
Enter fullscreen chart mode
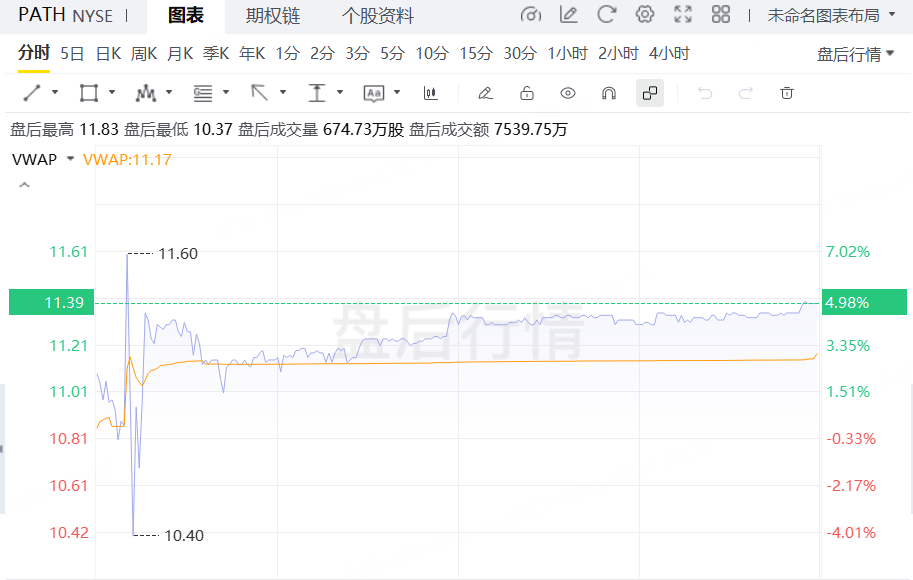point(683,15)
